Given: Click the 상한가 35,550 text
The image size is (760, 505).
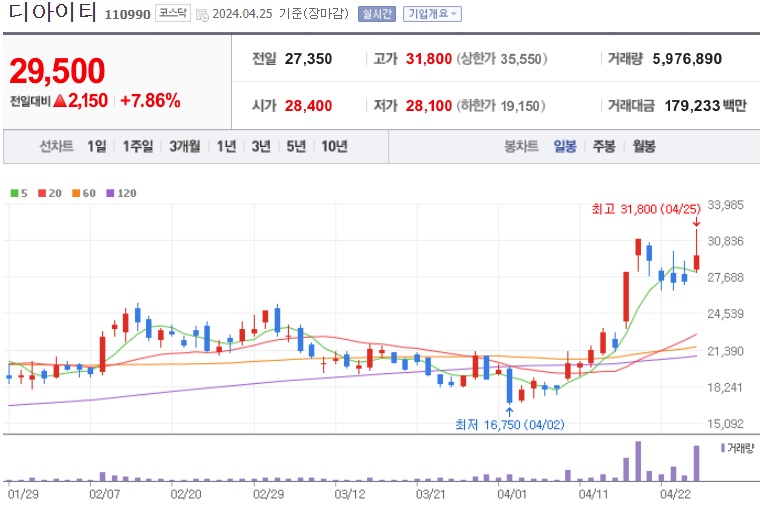Looking at the screenshot, I should click(502, 59).
